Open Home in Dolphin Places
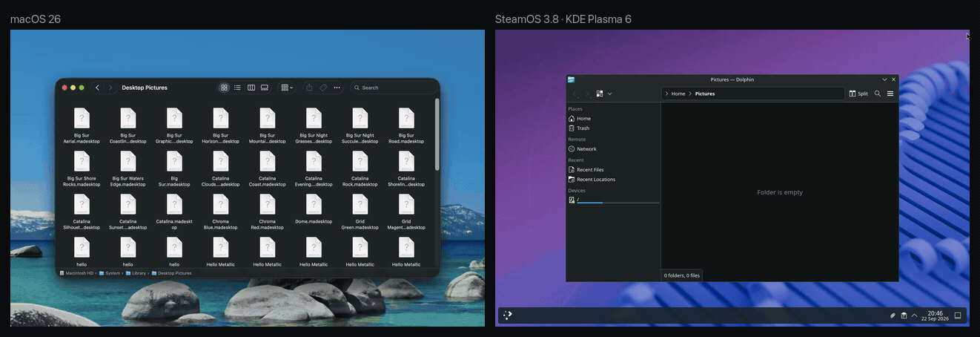Viewport: 980px width, 337px height. pos(613,119)
